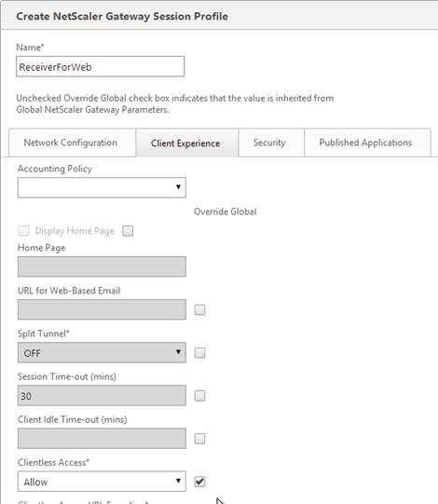Open the Split Tunnel dropdown

coord(102,352)
